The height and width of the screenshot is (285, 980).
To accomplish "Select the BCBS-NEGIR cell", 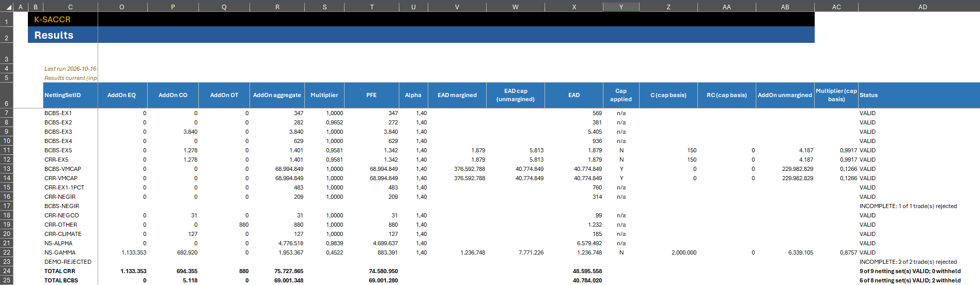I will (70, 206).
